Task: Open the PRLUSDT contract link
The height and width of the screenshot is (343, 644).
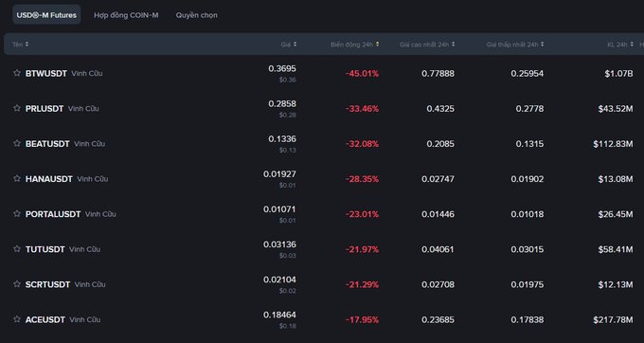Action: (45, 109)
